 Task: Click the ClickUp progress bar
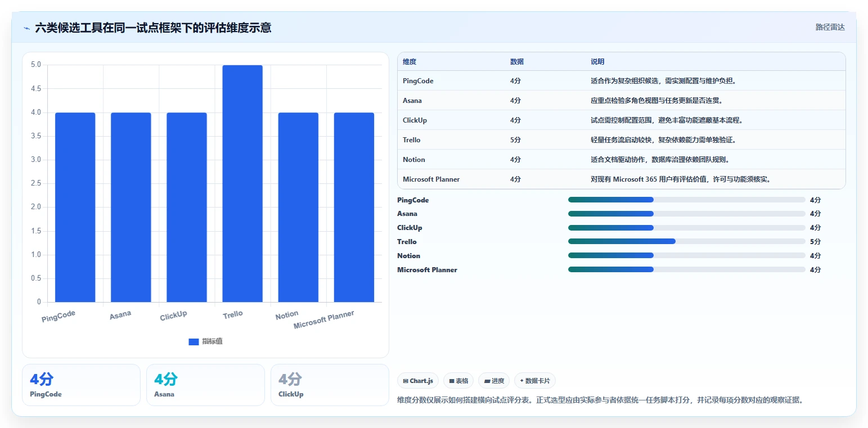(687, 228)
